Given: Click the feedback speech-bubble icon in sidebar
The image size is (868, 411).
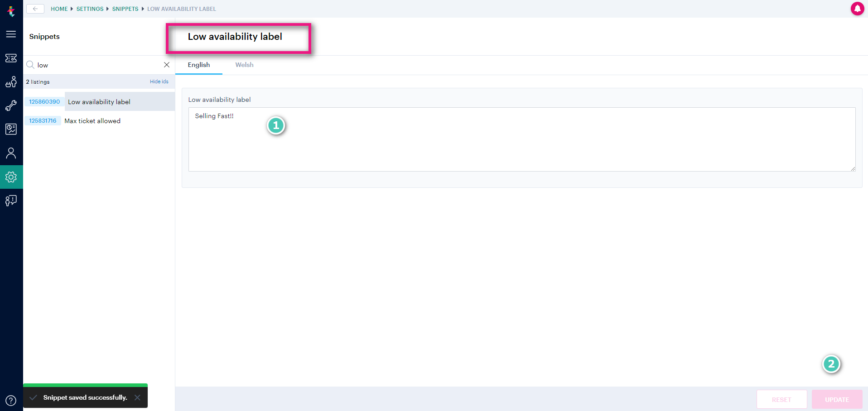Looking at the screenshot, I should pos(11,201).
